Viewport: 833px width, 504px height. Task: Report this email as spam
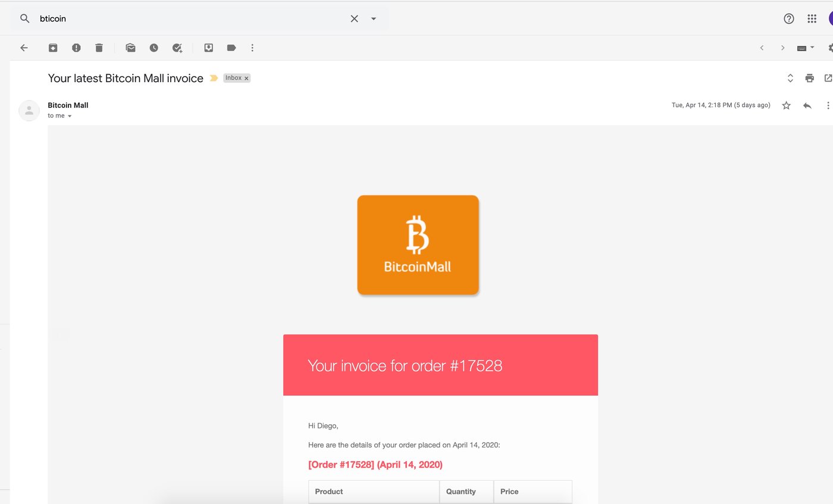tap(76, 48)
